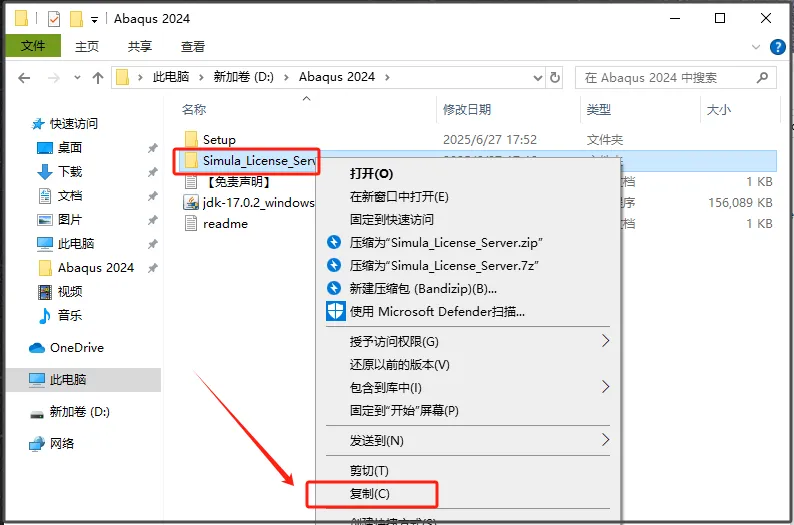Sort by the 大小 column header
Image resolution: width=794 pixels, height=525 pixels.
(719, 109)
